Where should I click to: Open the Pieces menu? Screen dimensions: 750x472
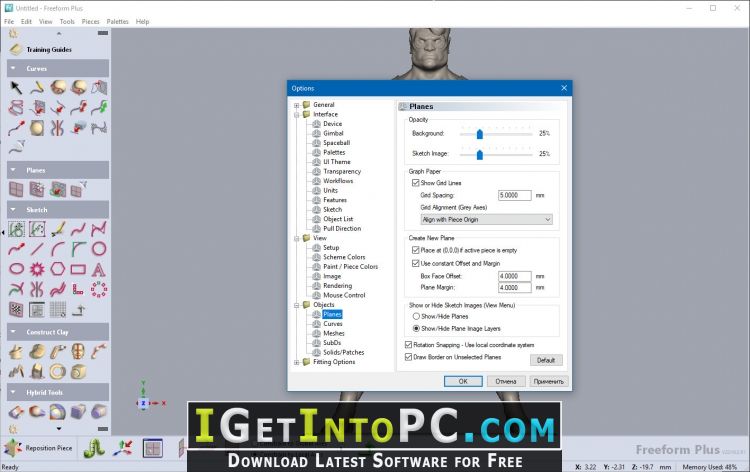pyautogui.click(x=90, y=22)
